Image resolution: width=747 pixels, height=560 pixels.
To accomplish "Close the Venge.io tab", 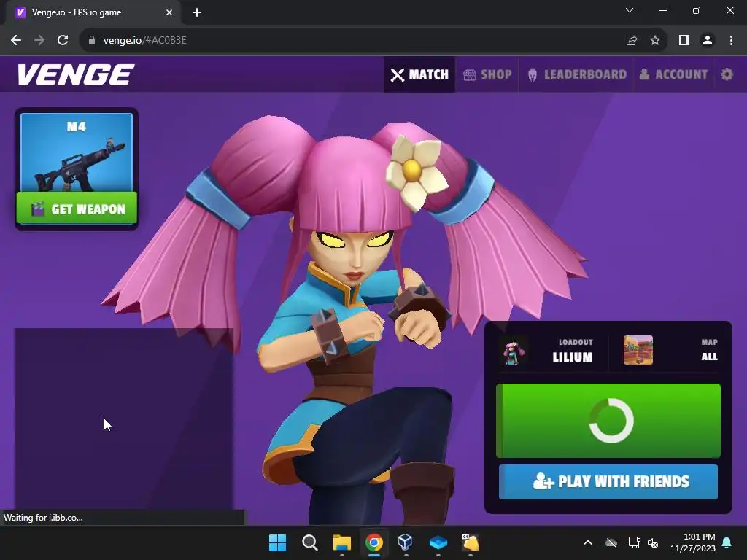I will coord(169,12).
